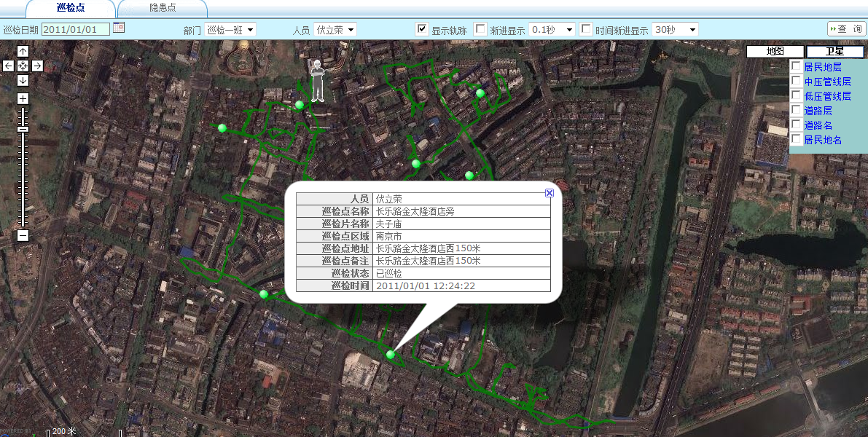Zoom in with the plus button

point(23,99)
